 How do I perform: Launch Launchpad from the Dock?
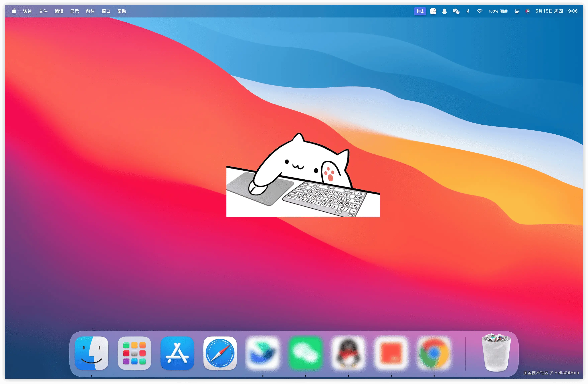click(x=134, y=353)
